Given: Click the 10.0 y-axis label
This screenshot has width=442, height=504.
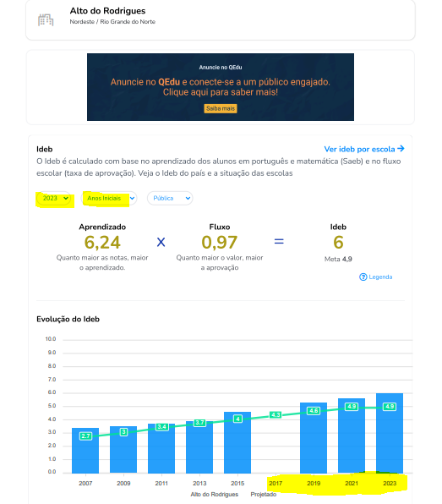Looking at the screenshot, I should point(51,339).
